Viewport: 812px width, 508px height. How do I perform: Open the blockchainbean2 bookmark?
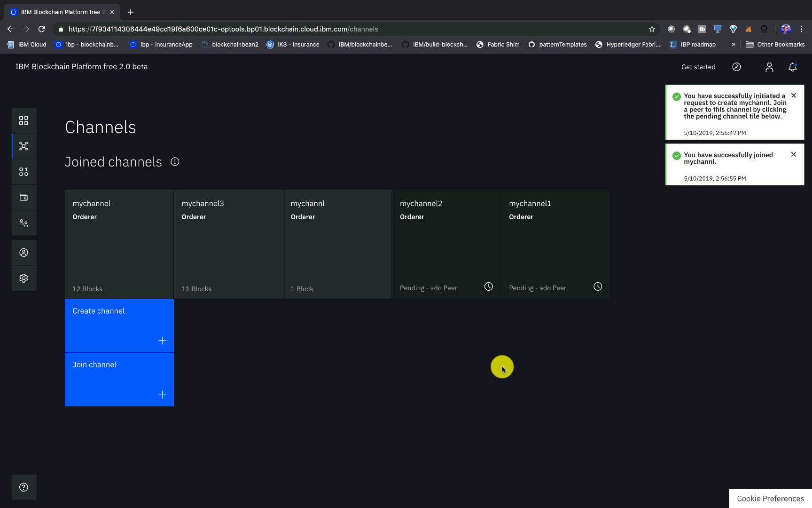click(x=230, y=45)
